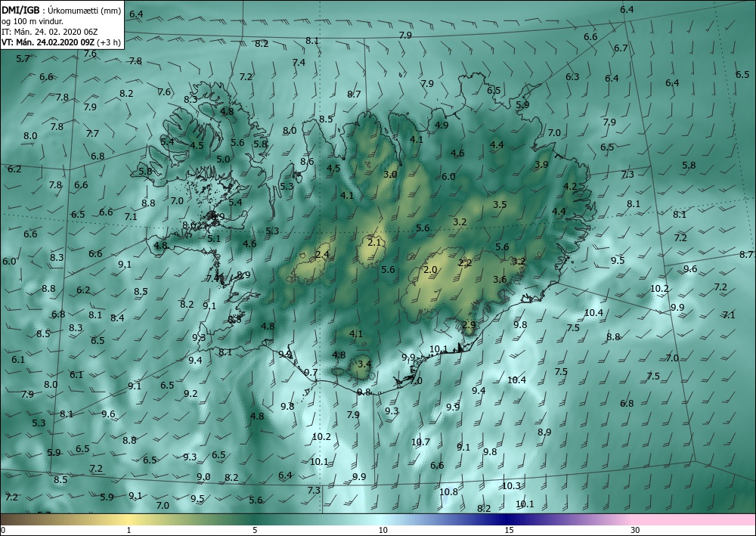Click the map value '10.3'
756x536 pixels.
coord(511,486)
